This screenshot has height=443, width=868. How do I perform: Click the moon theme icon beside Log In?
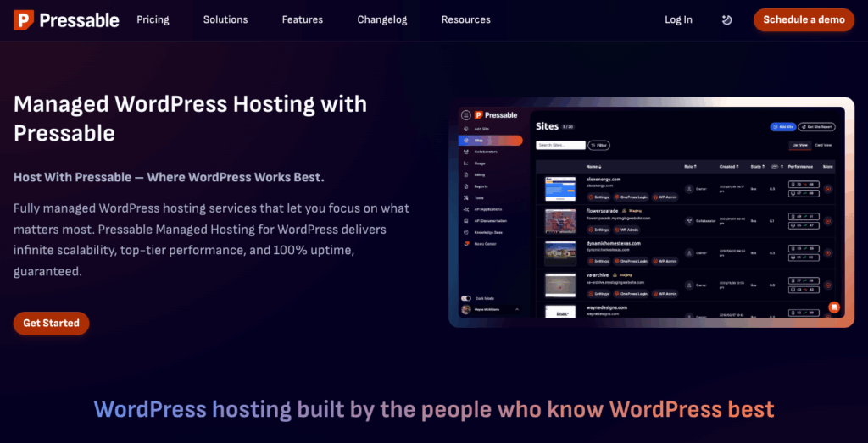tap(726, 20)
